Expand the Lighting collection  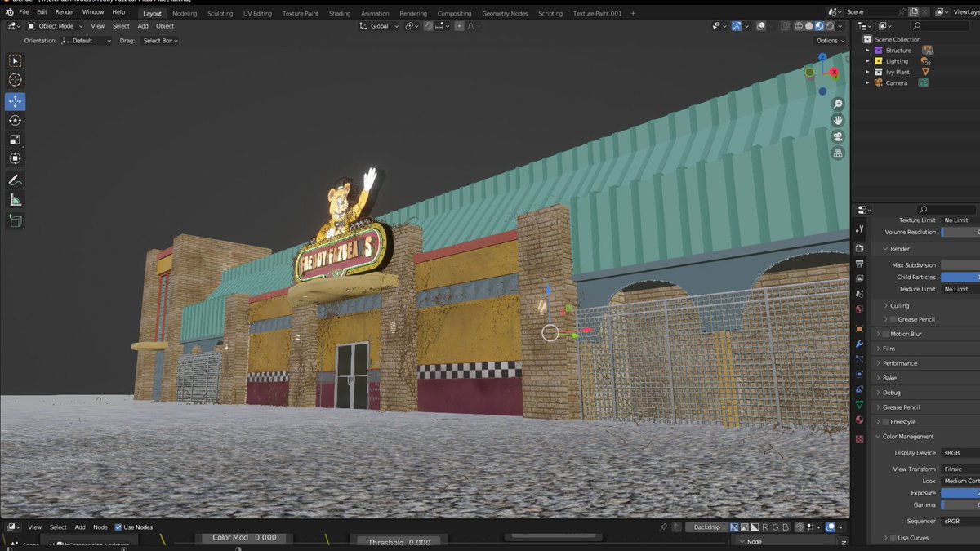pyautogui.click(x=867, y=61)
